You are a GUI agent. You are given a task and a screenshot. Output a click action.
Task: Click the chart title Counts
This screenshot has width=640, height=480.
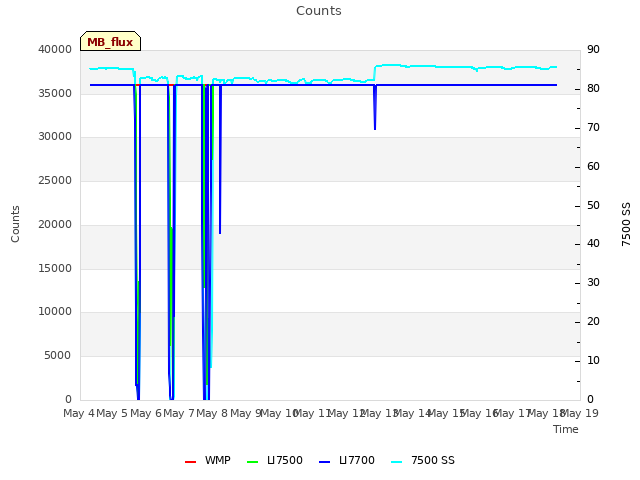pyautogui.click(x=319, y=11)
